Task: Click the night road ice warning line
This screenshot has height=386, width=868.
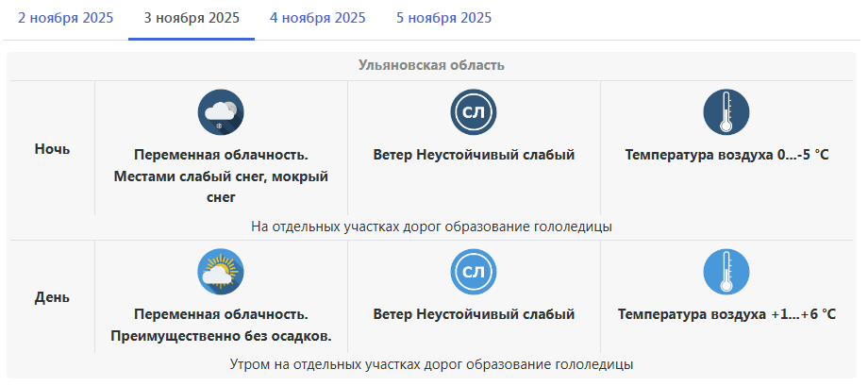Action: click(432, 227)
